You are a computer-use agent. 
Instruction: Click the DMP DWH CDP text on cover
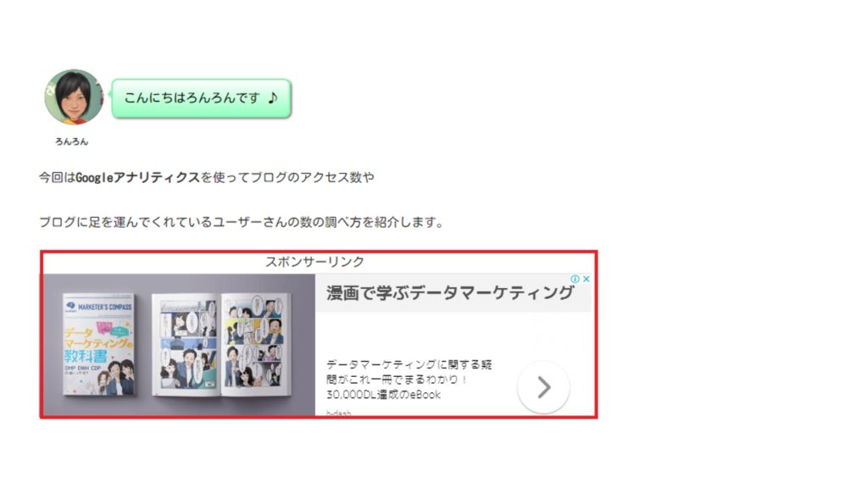pyautogui.click(x=82, y=368)
